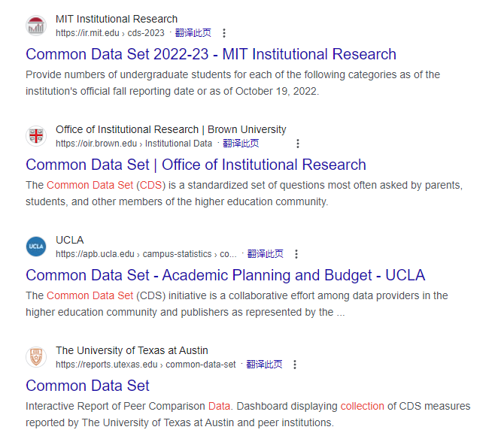
Task: Open the UT Austin Common Data Set title
Action: [x=87, y=386]
